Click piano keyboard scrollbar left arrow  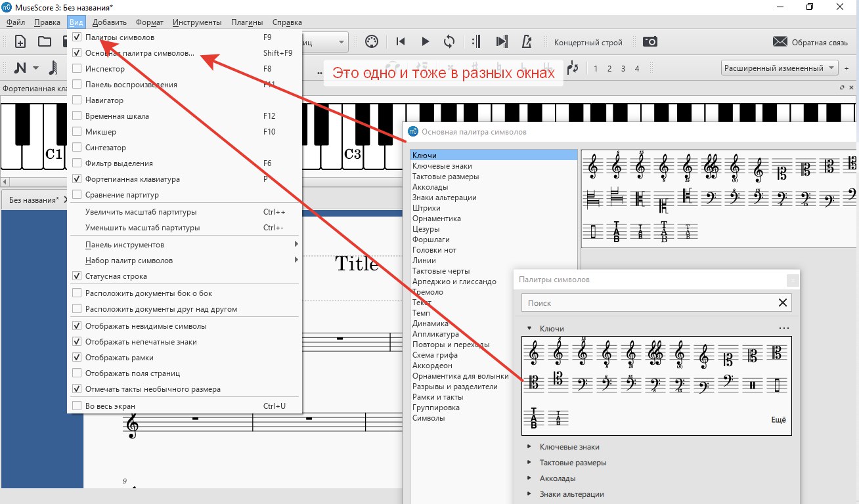[5, 180]
